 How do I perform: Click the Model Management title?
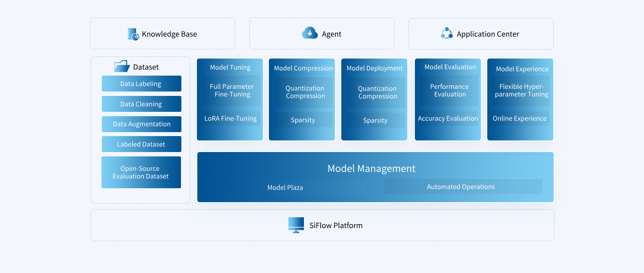pos(372,168)
